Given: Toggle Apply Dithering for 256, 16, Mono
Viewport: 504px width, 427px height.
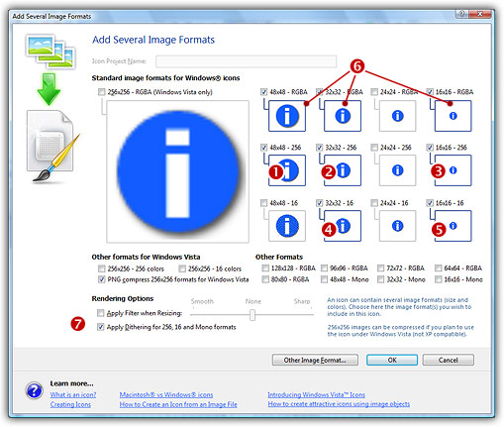Looking at the screenshot, I should (x=101, y=327).
